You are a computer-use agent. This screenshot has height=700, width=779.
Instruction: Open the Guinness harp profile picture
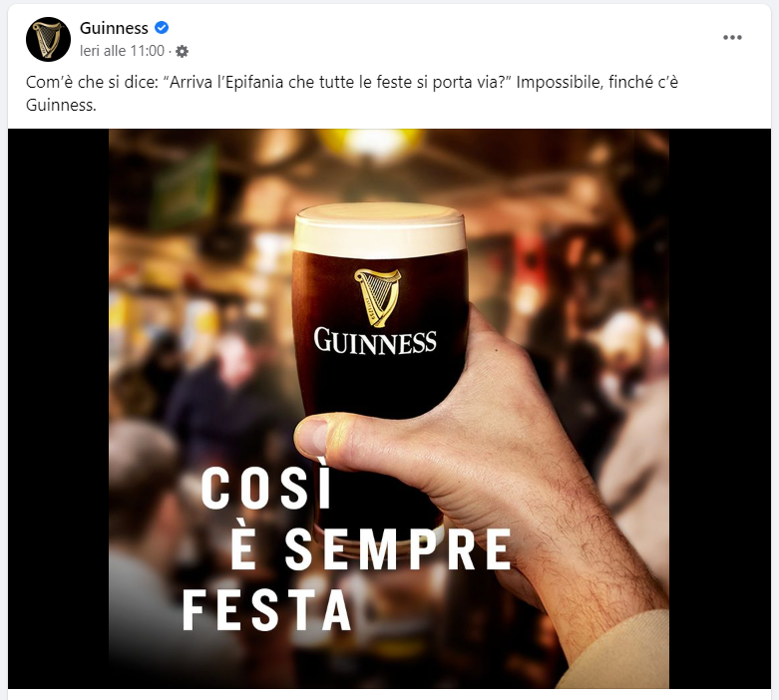pos(48,39)
